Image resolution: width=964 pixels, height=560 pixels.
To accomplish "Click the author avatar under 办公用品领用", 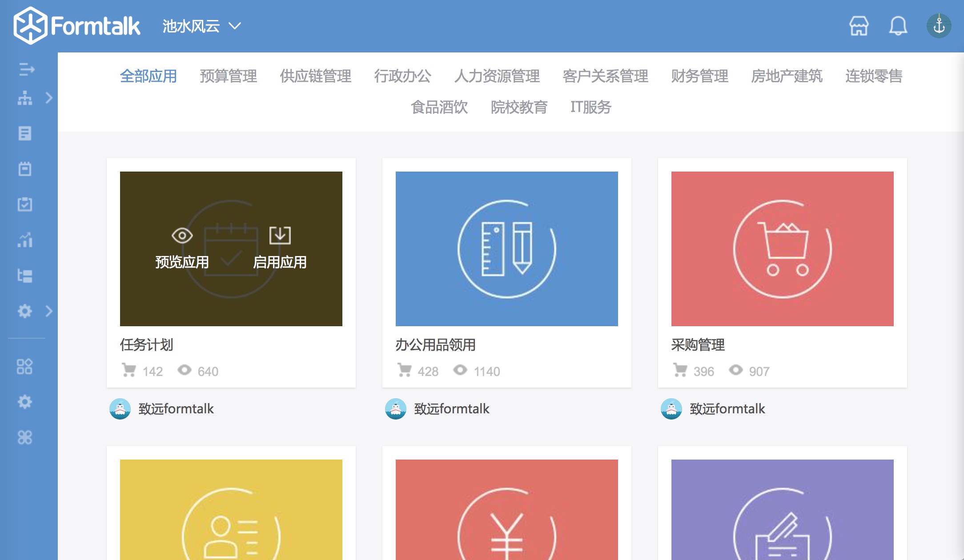I will coord(396,409).
